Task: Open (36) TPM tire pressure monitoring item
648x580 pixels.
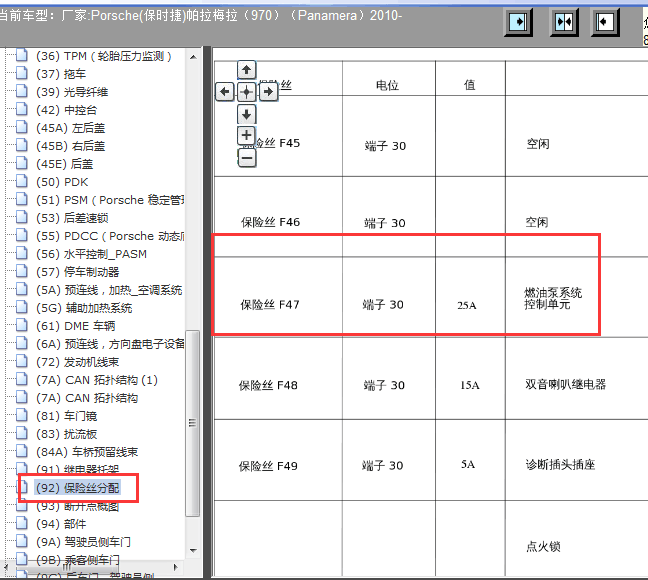Action: (x=103, y=56)
